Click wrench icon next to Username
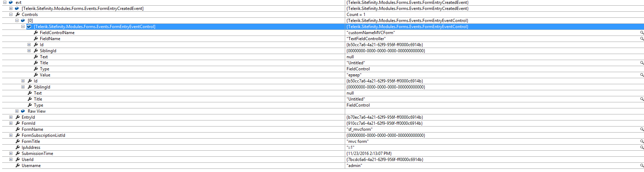The width and height of the screenshot is (644, 172). tap(17, 166)
